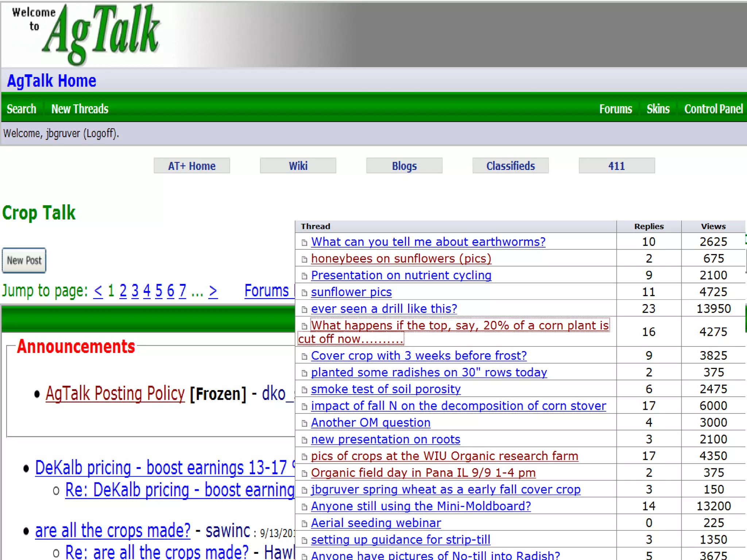Click the Logoff link
Image resolution: width=747 pixels, height=560 pixels.
(100, 133)
